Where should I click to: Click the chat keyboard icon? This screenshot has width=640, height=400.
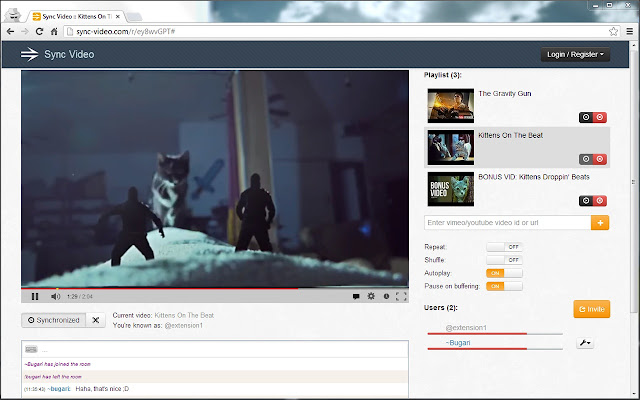[31, 349]
